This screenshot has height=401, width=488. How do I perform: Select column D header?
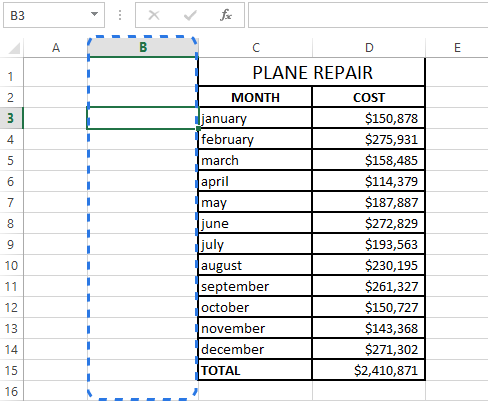coord(369,48)
